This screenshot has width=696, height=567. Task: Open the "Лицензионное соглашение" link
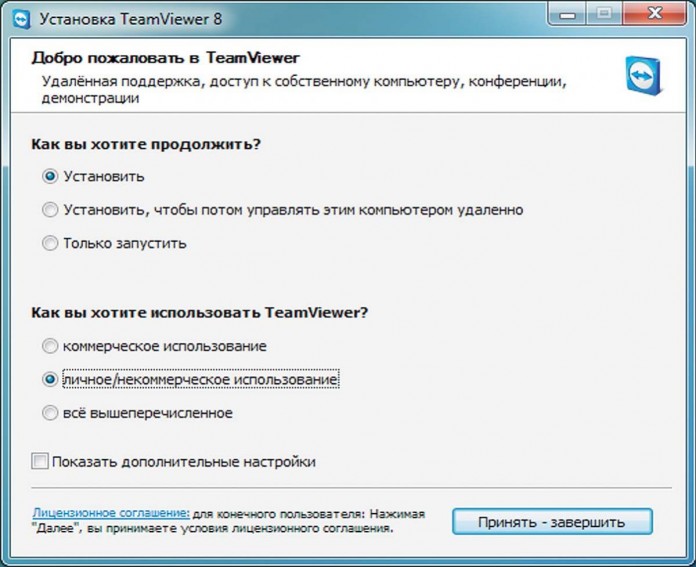111,513
